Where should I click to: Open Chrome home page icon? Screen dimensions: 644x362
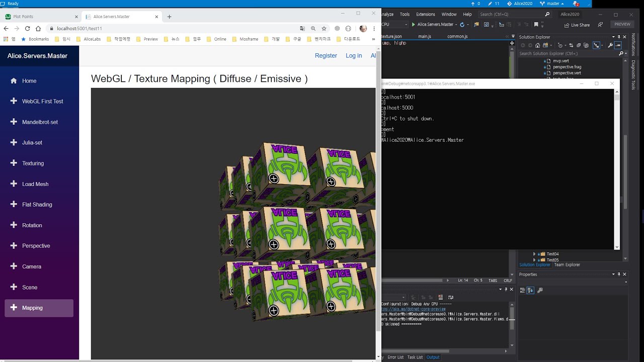pyautogui.click(x=38, y=29)
